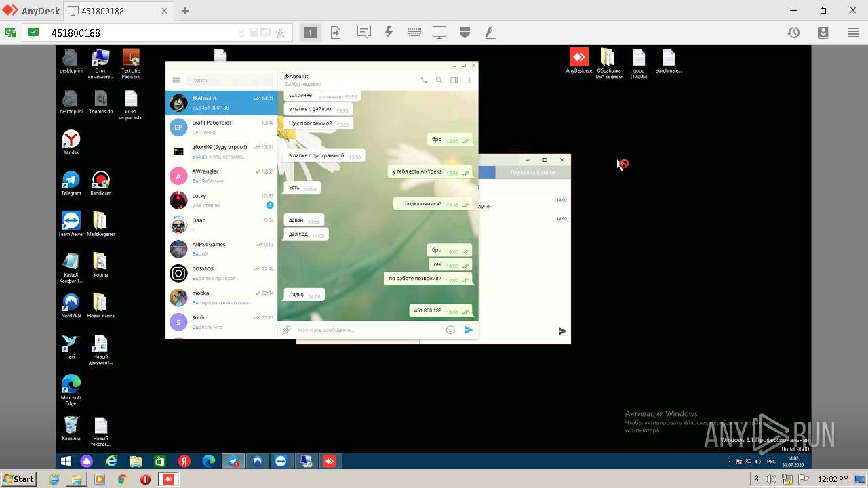Open the AWrangler chat
868x488 pixels.
point(222,176)
